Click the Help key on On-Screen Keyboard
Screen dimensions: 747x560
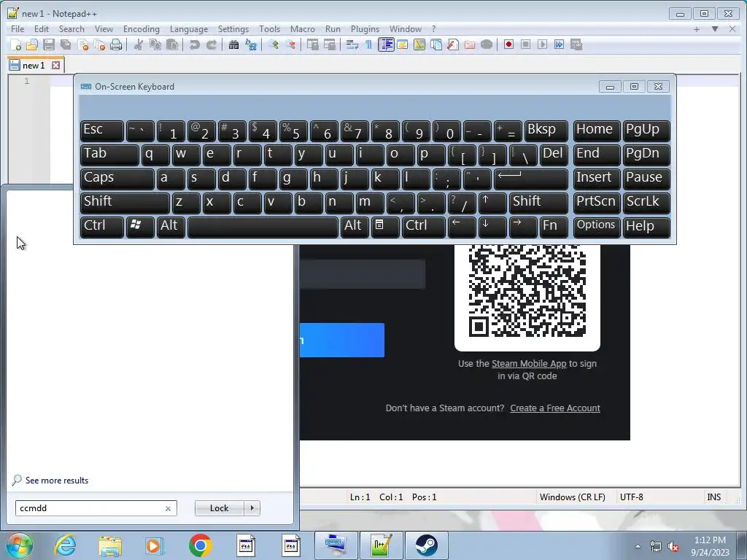point(646,227)
